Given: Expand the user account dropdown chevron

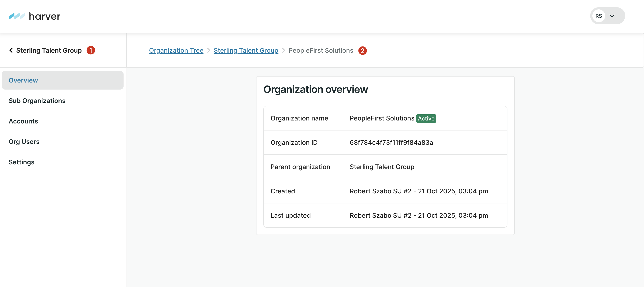Looking at the screenshot, I should pyautogui.click(x=612, y=16).
